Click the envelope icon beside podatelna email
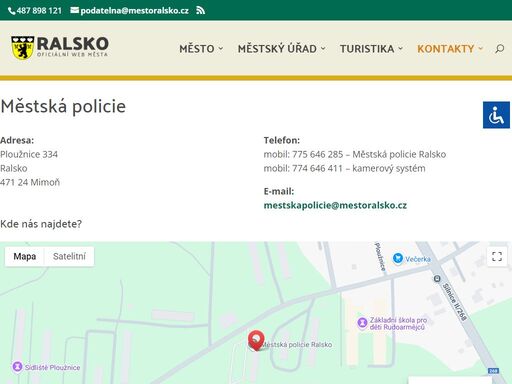512x384 pixels. [75, 10]
